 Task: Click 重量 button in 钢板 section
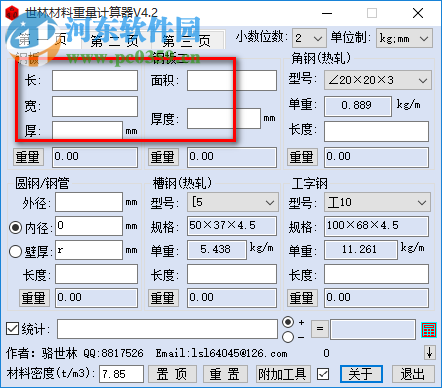[28, 157]
